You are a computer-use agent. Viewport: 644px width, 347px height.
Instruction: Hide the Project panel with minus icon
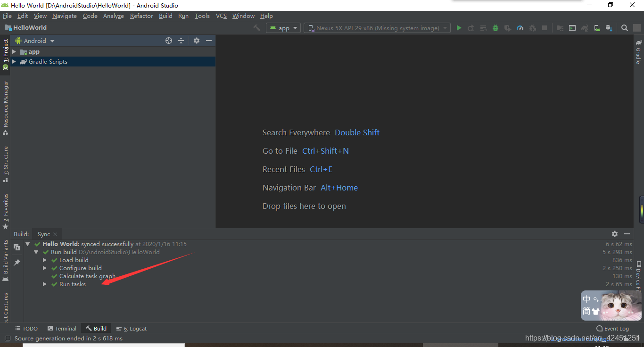pos(209,41)
